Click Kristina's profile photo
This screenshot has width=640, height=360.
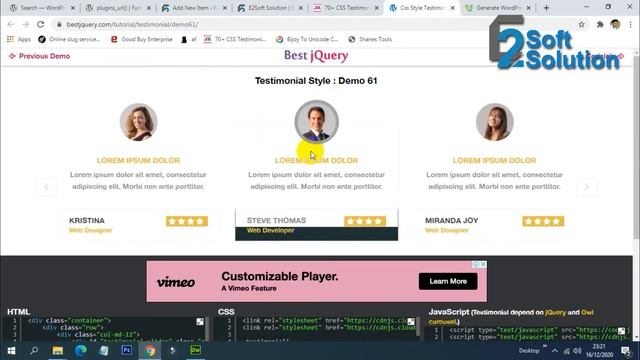click(x=138, y=122)
